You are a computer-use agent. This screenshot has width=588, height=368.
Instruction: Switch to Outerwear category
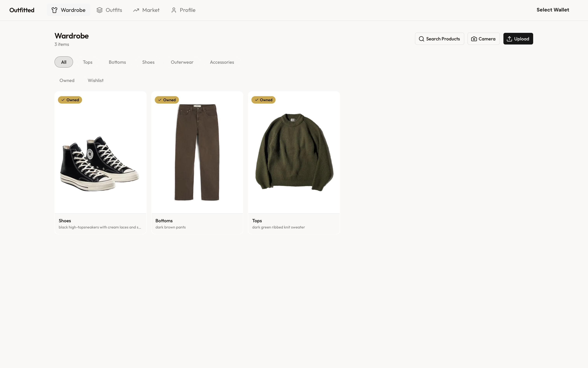coord(182,62)
